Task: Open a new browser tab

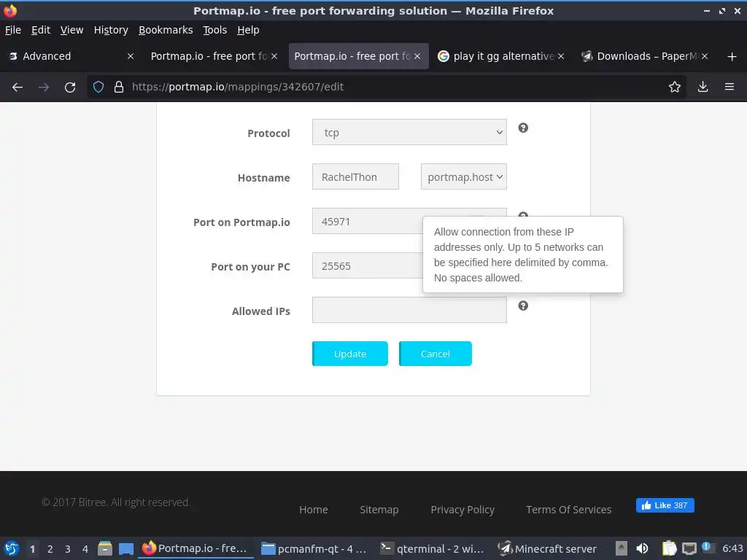Action: (732, 57)
